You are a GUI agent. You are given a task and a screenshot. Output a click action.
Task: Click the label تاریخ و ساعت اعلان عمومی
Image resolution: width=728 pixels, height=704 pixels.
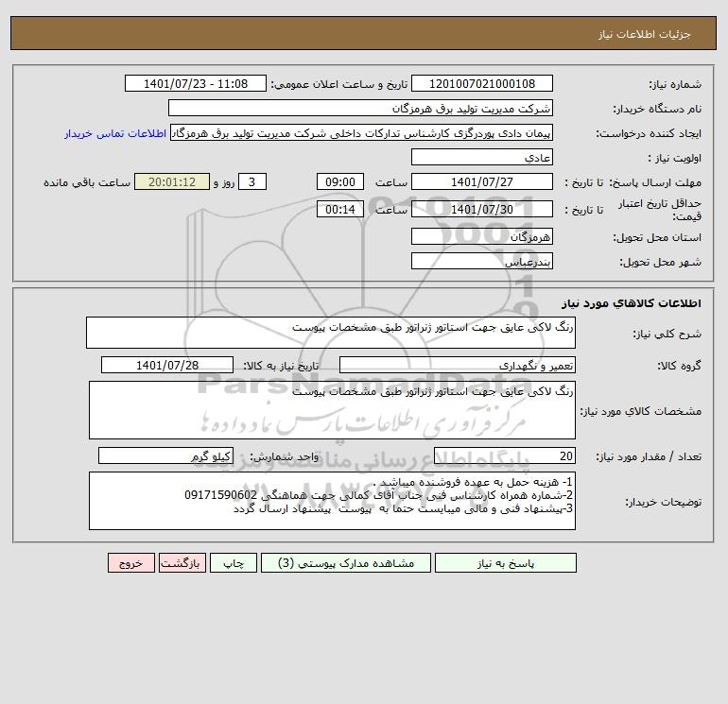pyautogui.click(x=339, y=84)
